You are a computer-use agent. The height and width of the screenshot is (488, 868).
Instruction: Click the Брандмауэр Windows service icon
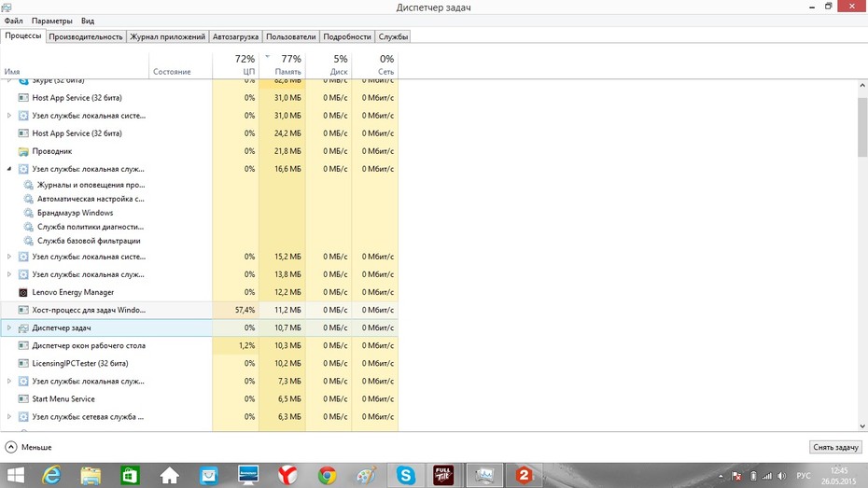coord(28,213)
